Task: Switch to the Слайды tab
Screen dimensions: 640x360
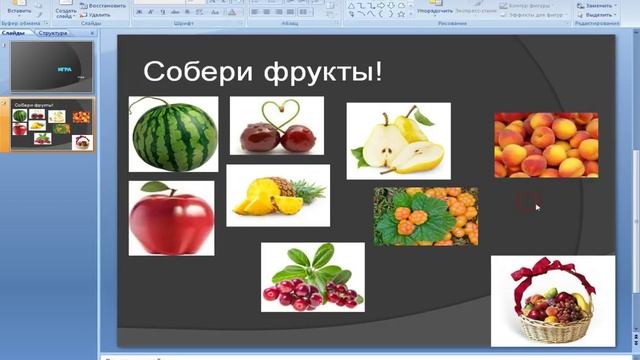Action: click(14, 33)
